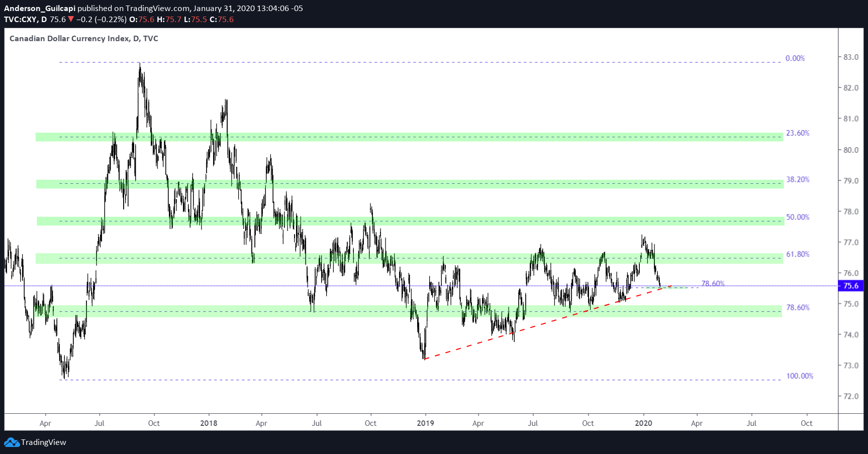868x454 pixels.
Task: Click the 2018 year label on time axis
Action: (x=209, y=423)
